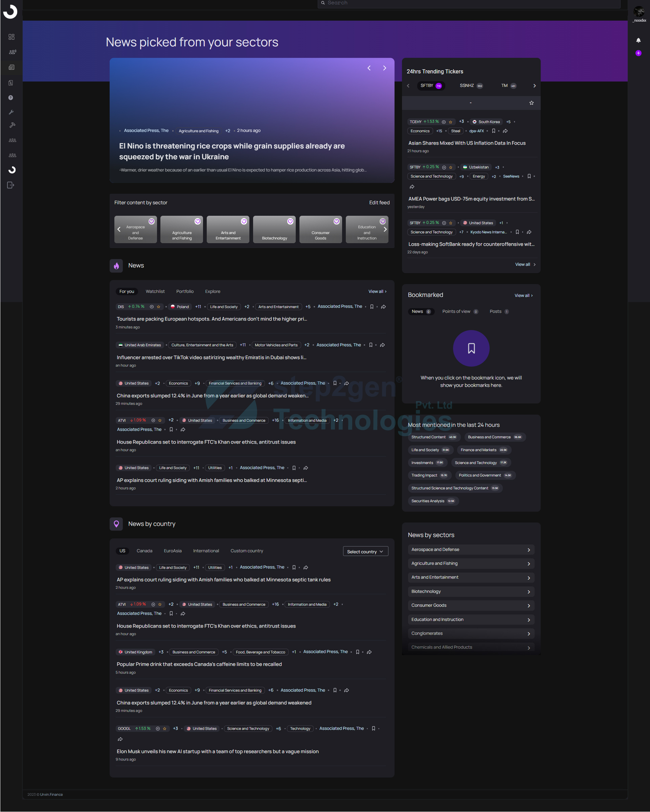Screen dimensions: 650x812
Task: Toggle the heart on the Agriculture and Fishing card
Action: tap(198, 222)
